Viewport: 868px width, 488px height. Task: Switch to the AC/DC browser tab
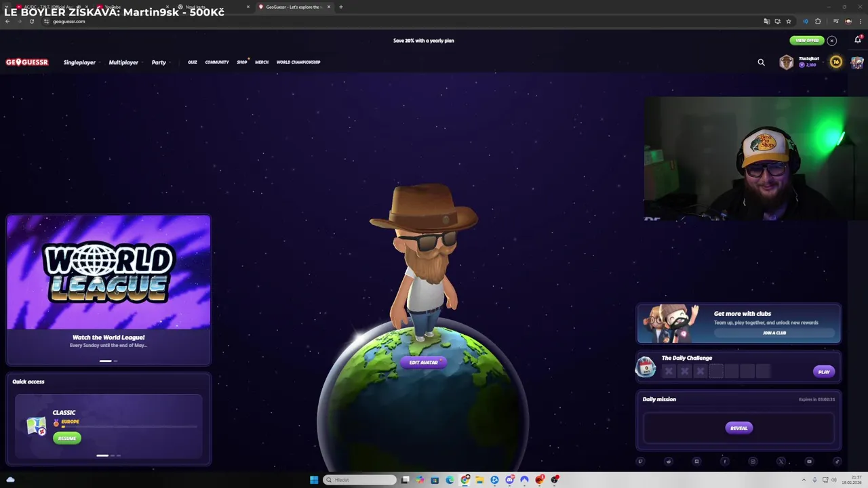[51, 7]
